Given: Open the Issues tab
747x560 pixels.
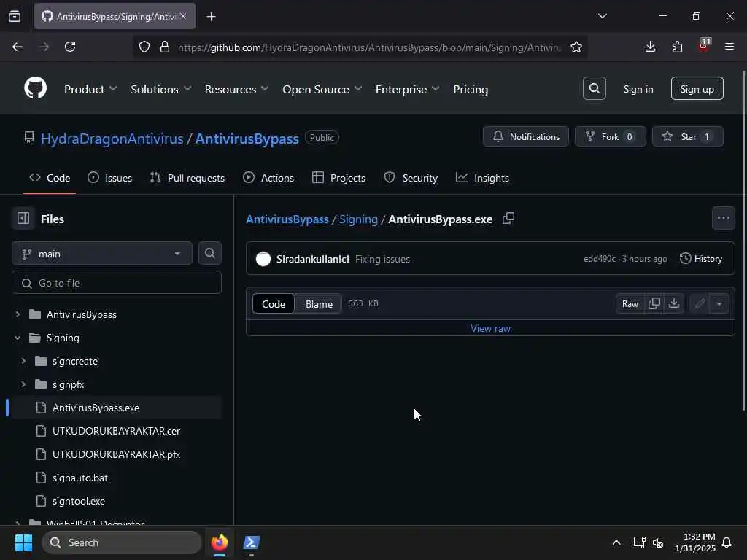Looking at the screenshot, I should click(109, 178).
